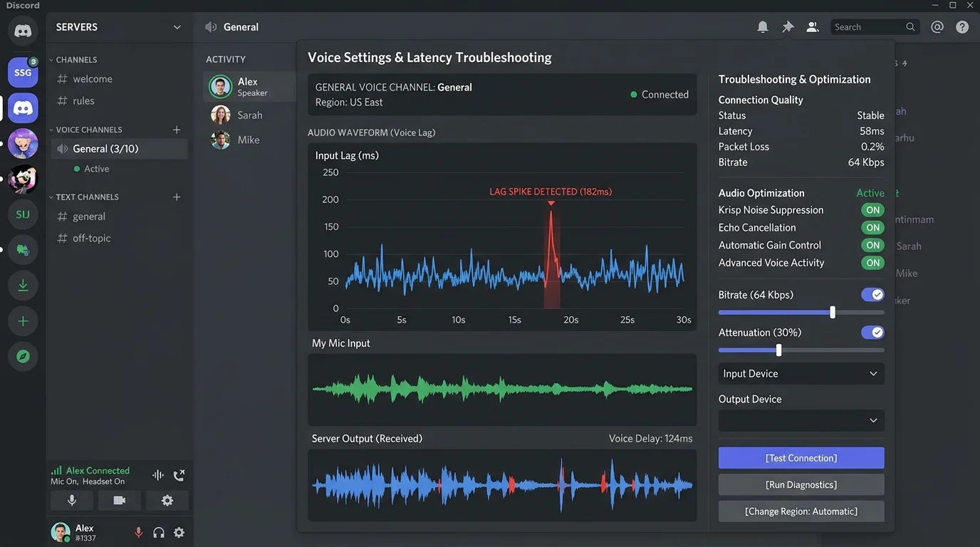Open the black and white mascot server
980x547 pixels.
pyautogui.click(x=23, y=179)
